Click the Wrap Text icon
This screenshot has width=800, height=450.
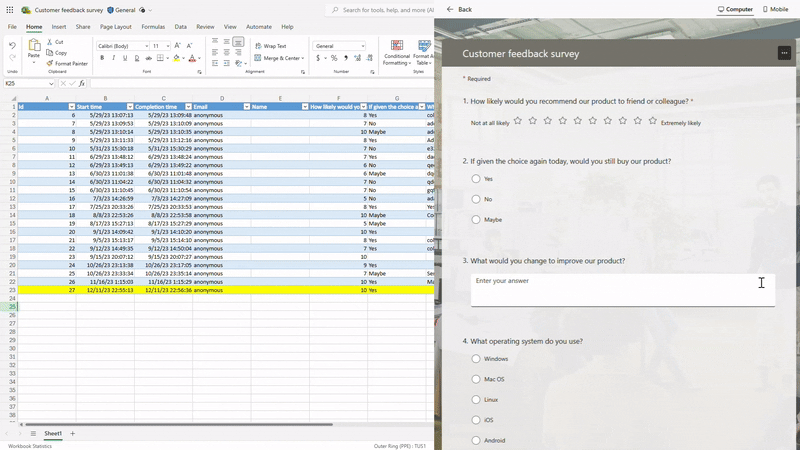pos(258,46)
